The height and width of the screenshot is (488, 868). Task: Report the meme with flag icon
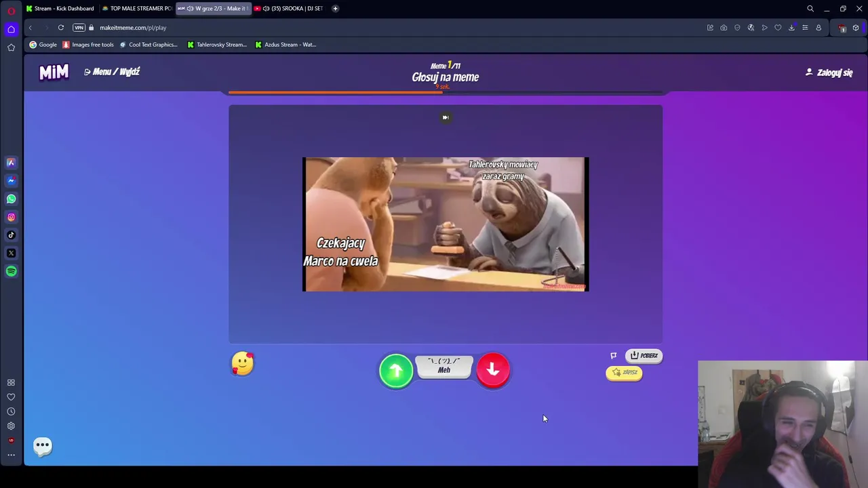(x=613, y=355)
